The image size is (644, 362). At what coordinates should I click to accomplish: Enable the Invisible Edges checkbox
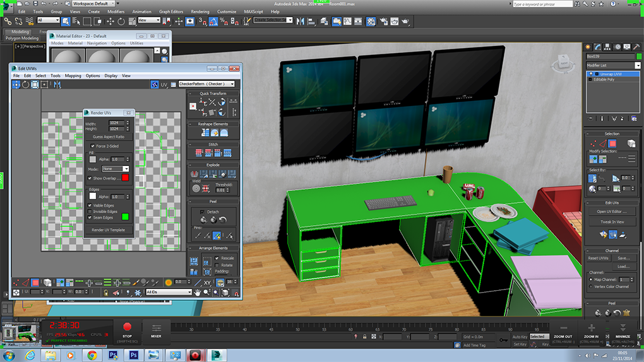(x=90, y=211)
